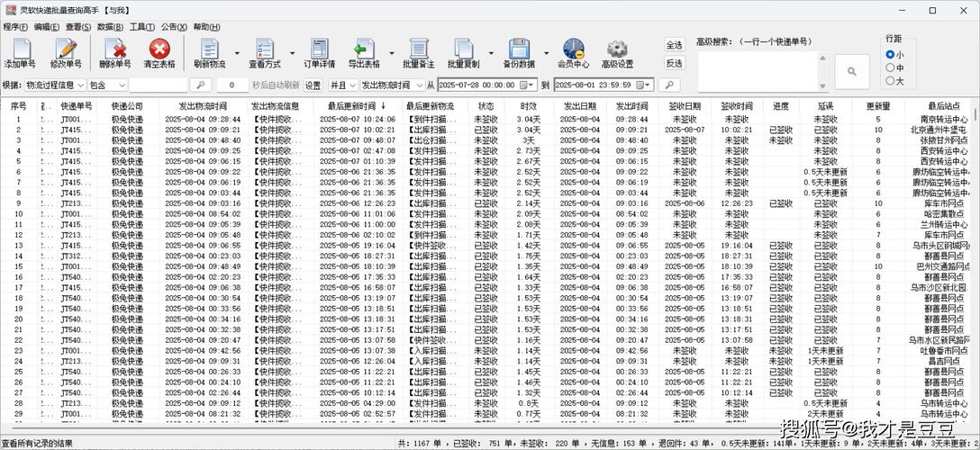The width and height of the screenshot is (980, 450).
Task: Expand the 批量复制 dropdown arrow
Action: (x=491, y=54)
